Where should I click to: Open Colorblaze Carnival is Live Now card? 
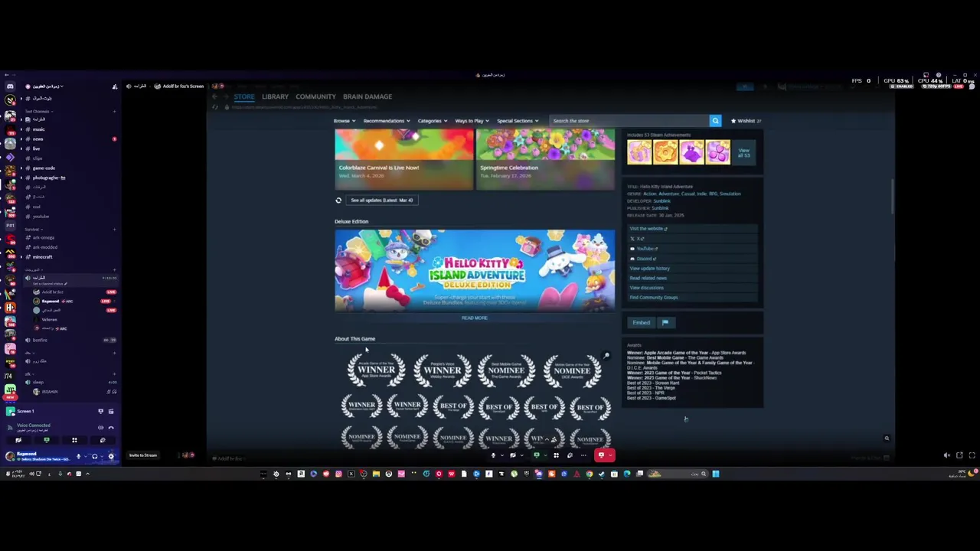[x=404, y=159]
